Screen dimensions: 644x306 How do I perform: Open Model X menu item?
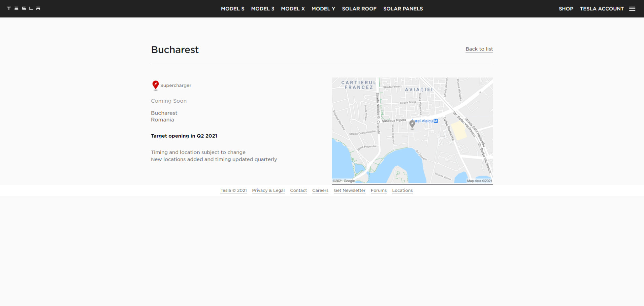293,9
